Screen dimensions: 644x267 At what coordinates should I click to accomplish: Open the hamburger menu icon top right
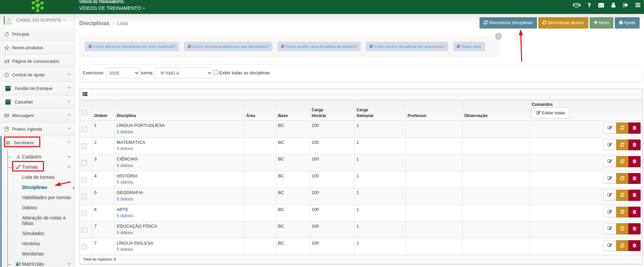(x=638, y=5)
